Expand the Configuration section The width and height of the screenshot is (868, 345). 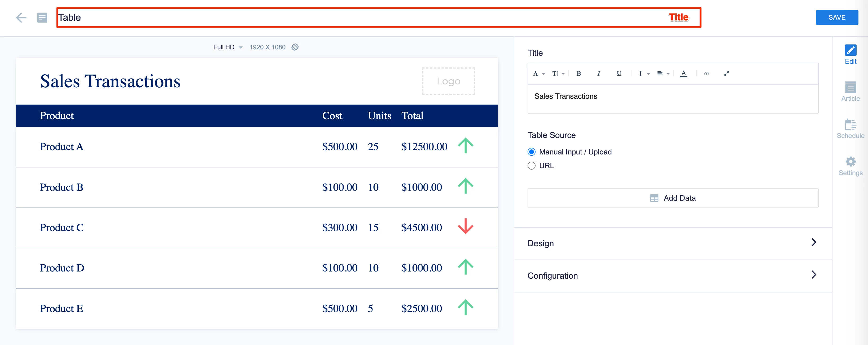(673, 275)
